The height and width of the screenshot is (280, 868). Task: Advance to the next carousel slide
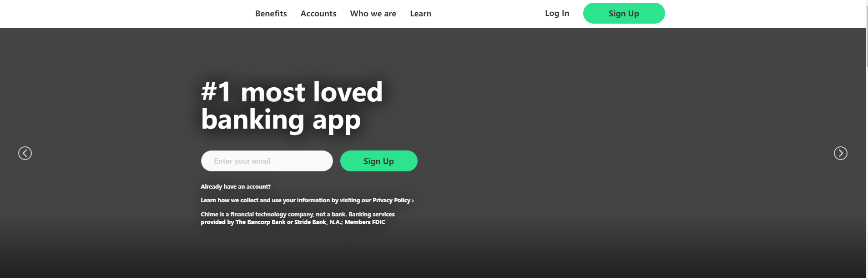840,153
